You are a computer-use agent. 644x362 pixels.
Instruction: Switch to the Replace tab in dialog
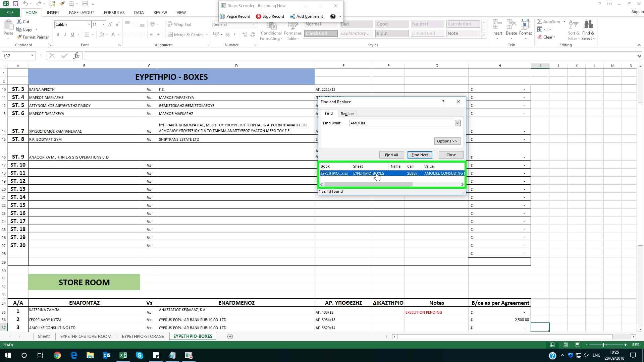tap(347, 114)
